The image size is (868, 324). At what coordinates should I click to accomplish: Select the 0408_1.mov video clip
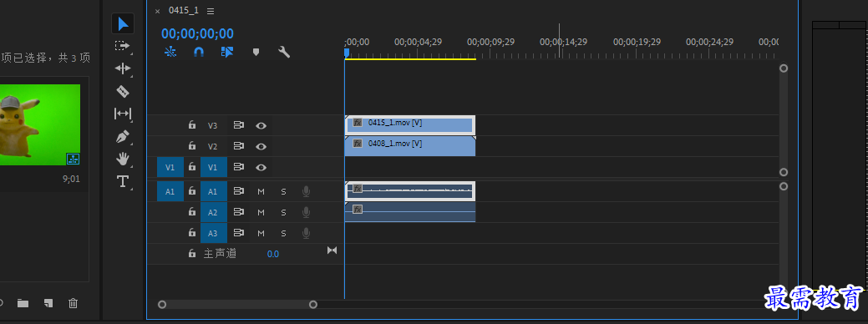[x=409, y=146]
